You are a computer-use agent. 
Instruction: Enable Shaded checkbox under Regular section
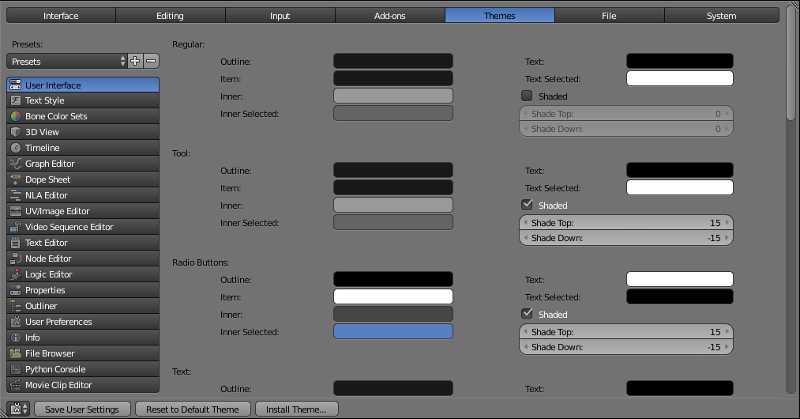527,96
